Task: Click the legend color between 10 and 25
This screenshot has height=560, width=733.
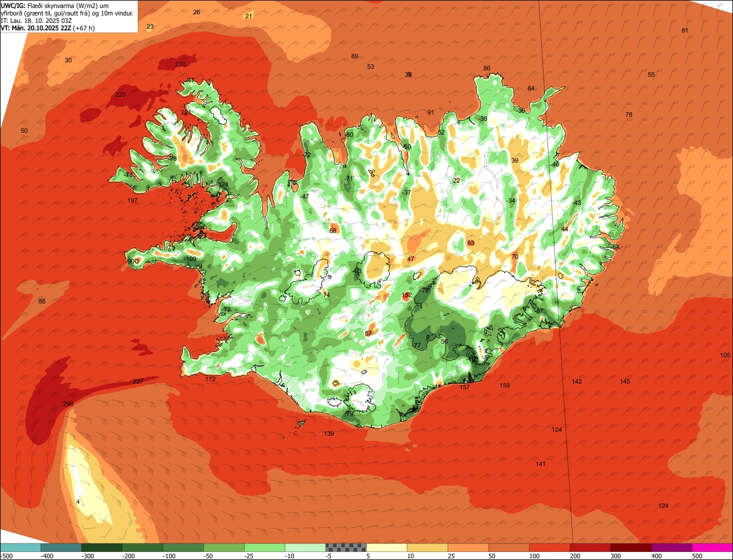Action: [x=428, y=547]
